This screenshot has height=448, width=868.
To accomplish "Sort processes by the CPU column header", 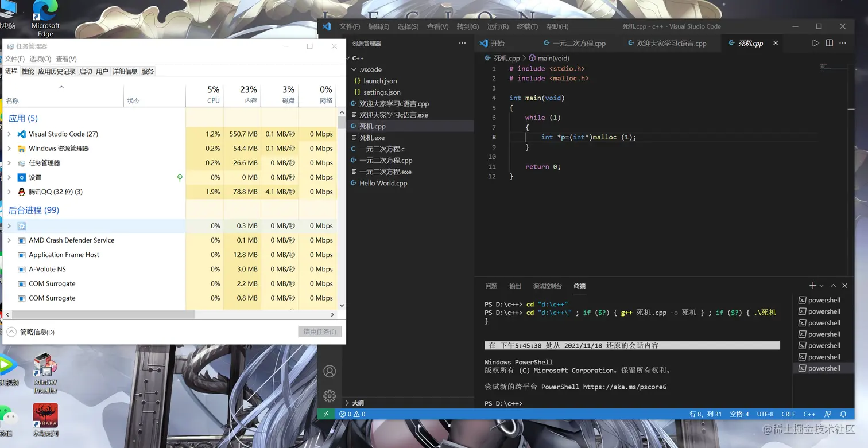I will click(x=204, y=95).
